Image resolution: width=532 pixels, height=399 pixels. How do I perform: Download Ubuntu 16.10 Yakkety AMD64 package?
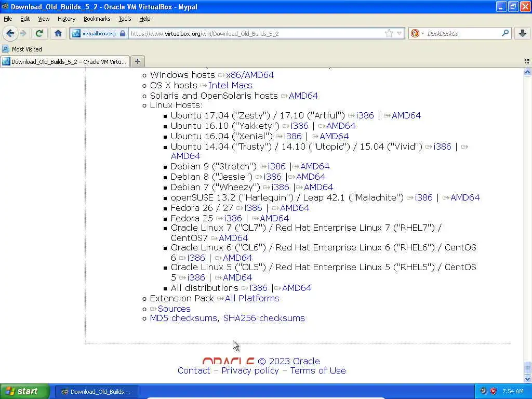click(x=341, y=126)
